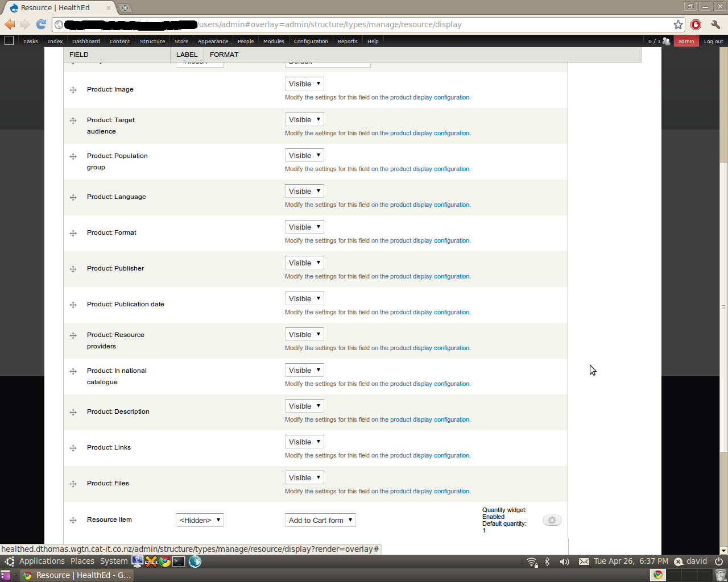
Task: Open the Structure admin menu
Action: 152,41
